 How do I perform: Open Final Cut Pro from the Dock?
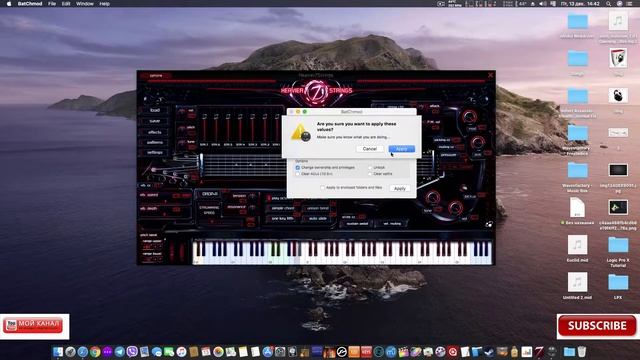click(403, 351)
